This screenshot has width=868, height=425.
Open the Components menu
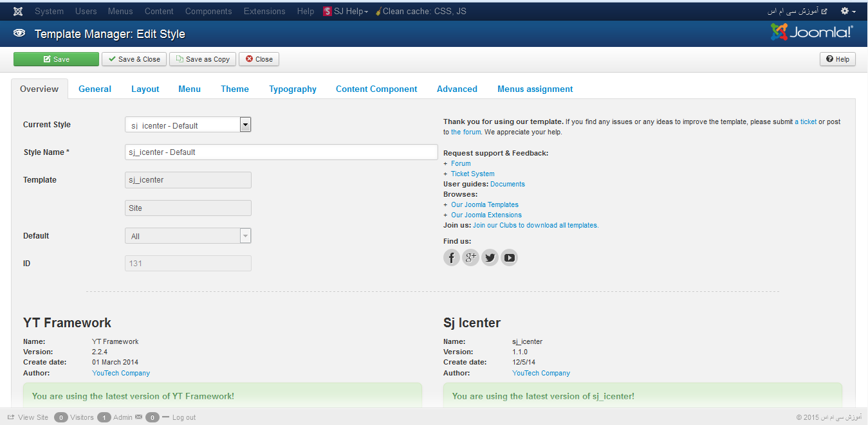point(208,11)
